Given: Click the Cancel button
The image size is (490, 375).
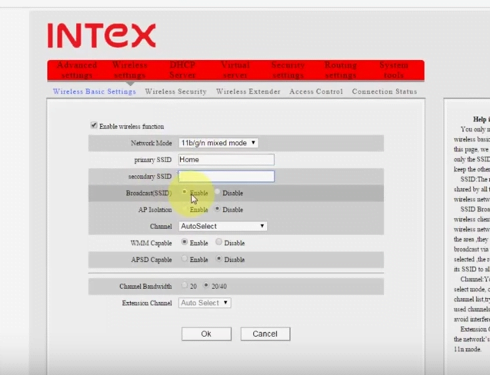Looking at the screenshot, I should pos(265,334).
